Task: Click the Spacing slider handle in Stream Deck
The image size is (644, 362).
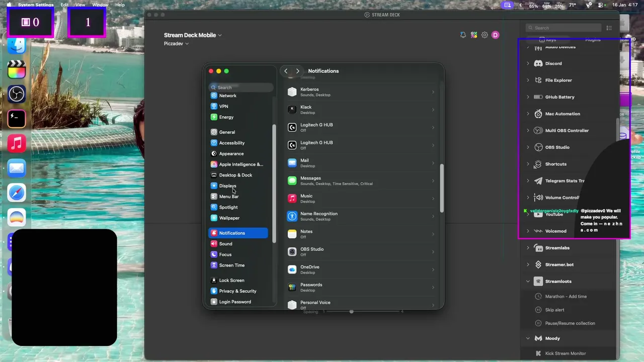Action: click(x=351, y=312)
